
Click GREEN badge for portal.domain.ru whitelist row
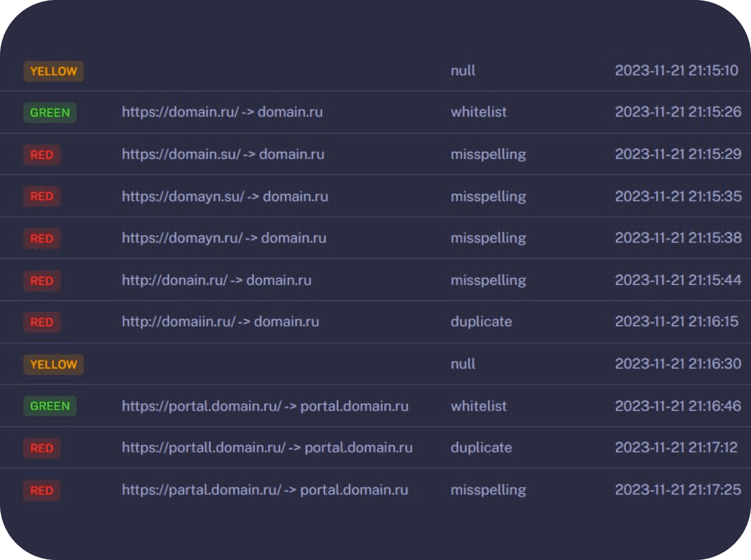(x=50, y=406)
